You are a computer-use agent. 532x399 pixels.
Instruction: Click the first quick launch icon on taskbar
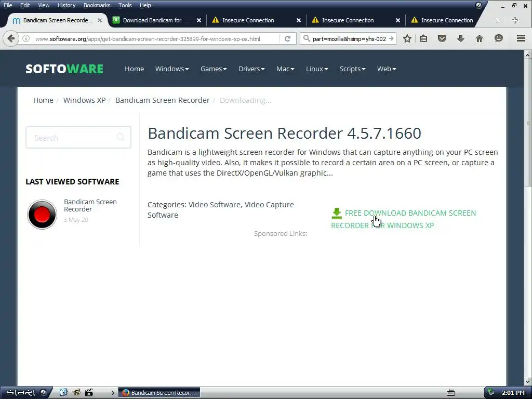(x=63, y=393)
